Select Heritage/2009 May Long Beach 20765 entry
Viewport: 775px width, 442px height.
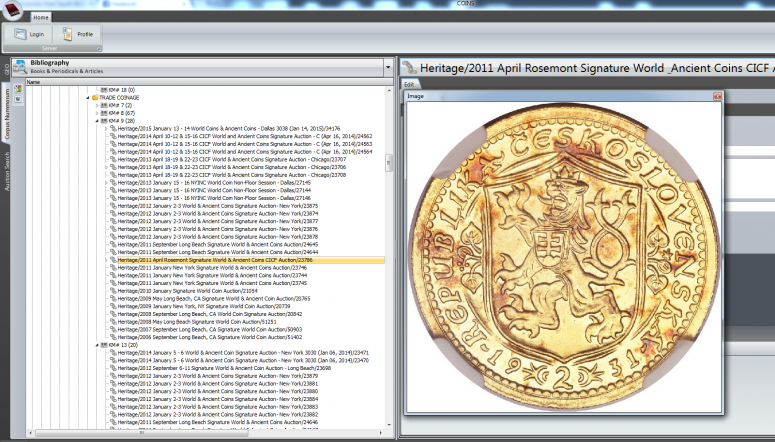click(x=214, y=299)
